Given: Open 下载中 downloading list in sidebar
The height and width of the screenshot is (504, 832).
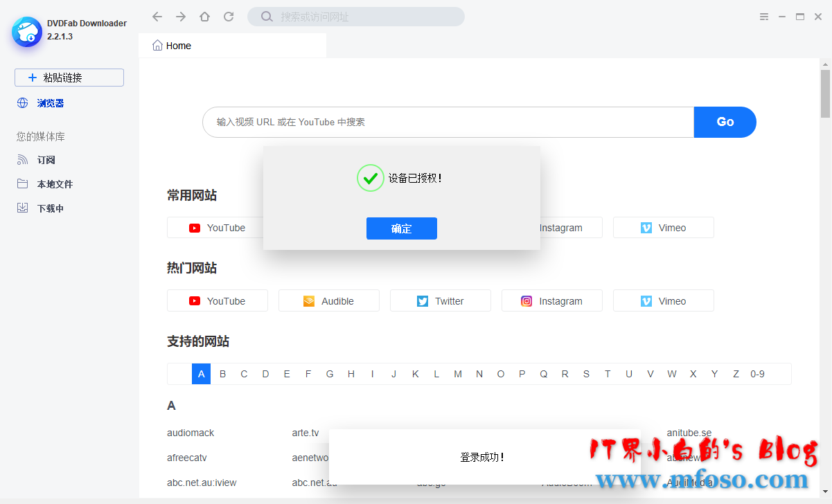Looking at the screenshot, I should click(51, 208).
